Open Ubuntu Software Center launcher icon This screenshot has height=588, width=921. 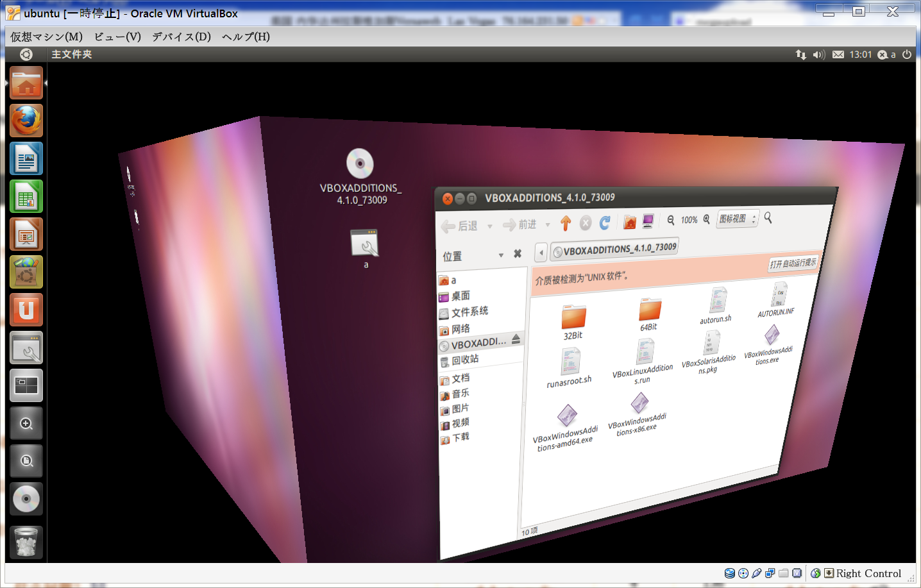tap(26, 272)
